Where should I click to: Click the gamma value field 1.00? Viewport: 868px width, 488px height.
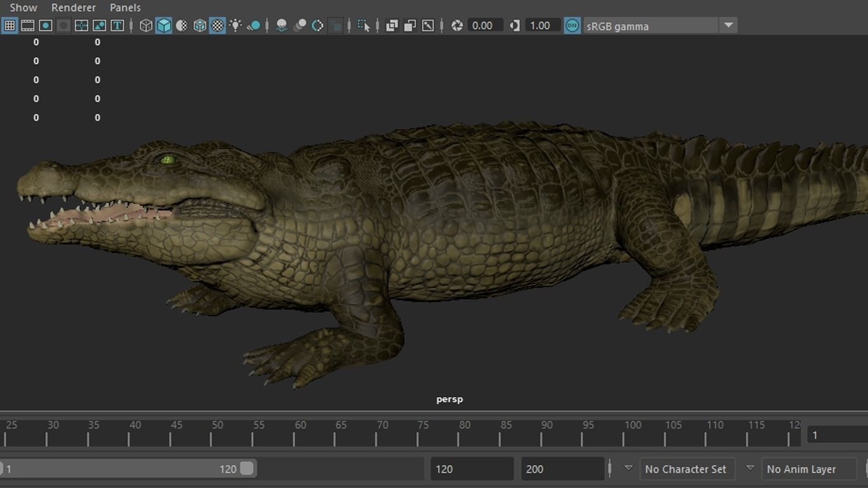click(543, 25)
